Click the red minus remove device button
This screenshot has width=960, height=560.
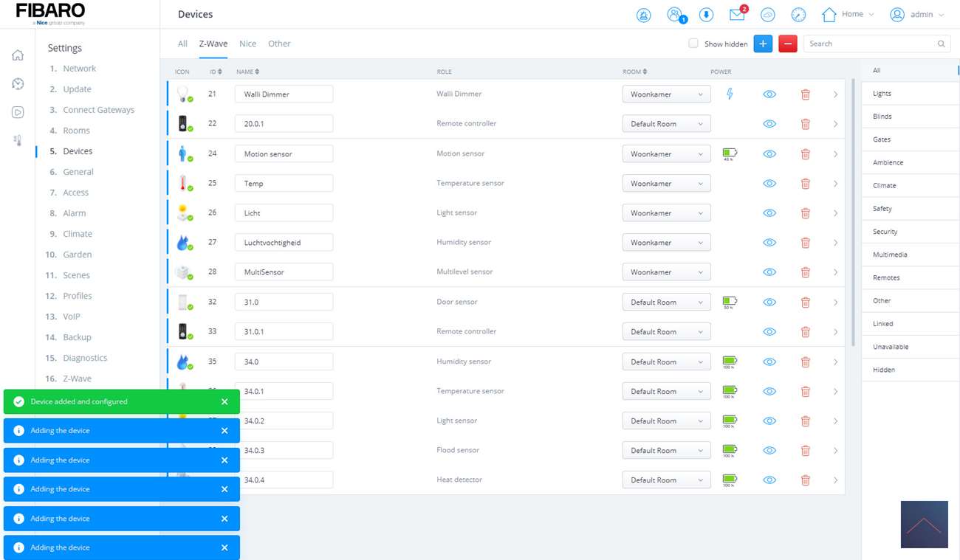click(x=788, y=44)
